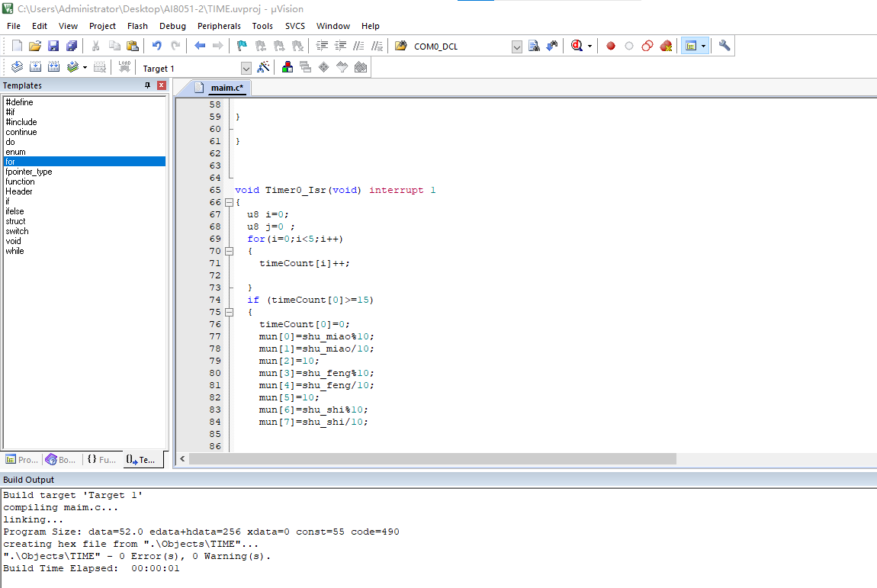Start debug session with the magnifier d icon

point(577,46)
